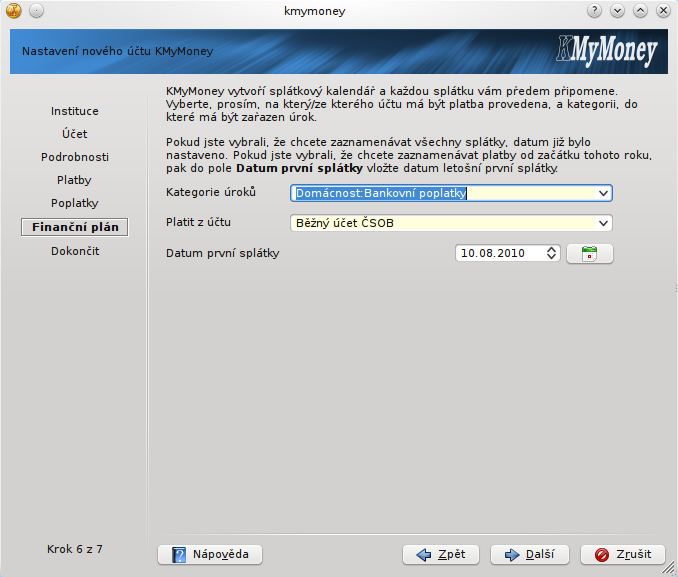This screenshot has height=577, width=678.
Task: Select the Běžný účet ČSOB combo box
Action: 451,223
